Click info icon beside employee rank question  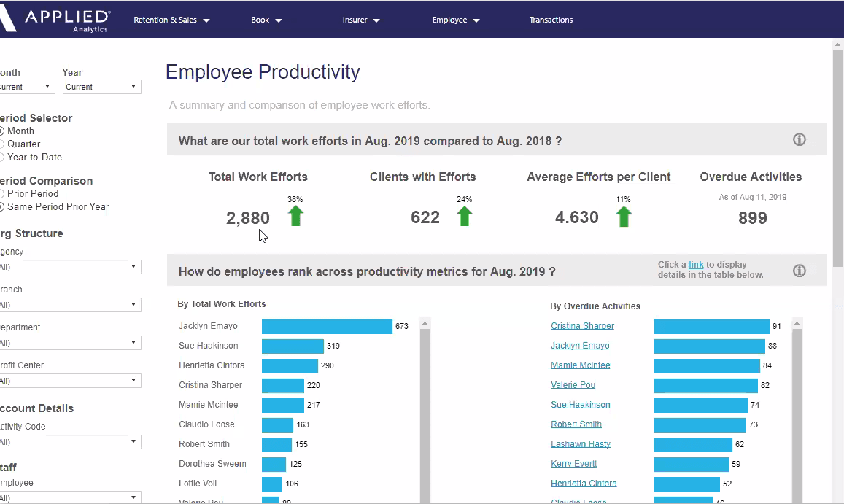pos(799,271)
